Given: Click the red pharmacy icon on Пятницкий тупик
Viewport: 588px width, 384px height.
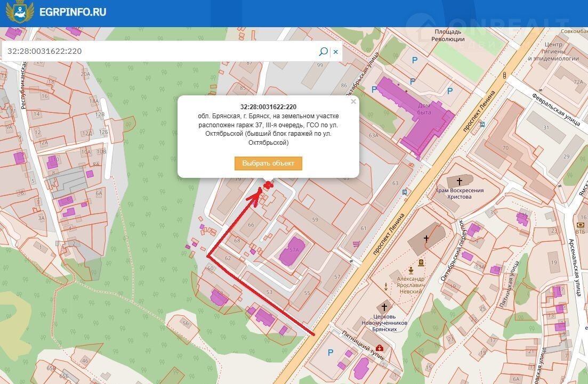Looking at the screenshot, I should tap(379, 348).
